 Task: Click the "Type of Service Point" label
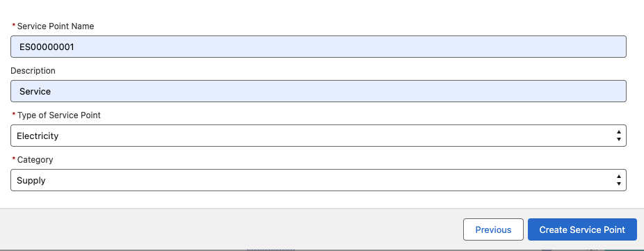58,115
